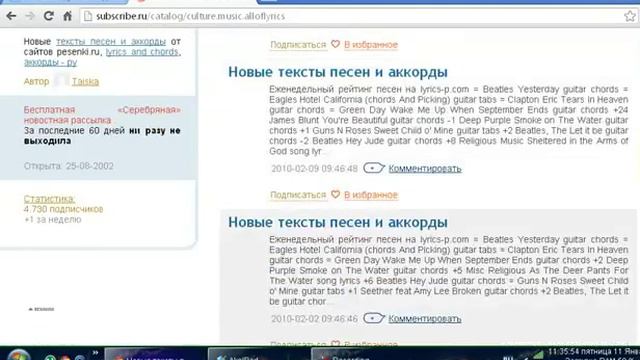Click 'В избранное' below the 2010-02-09 post
640x360 pixels.
371,195
